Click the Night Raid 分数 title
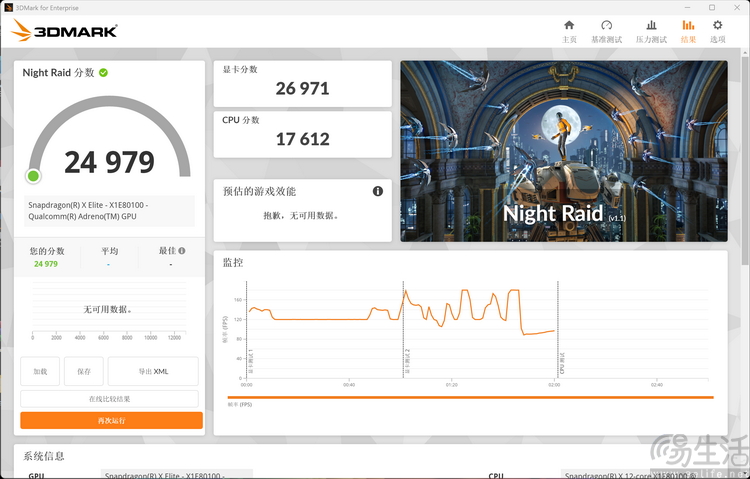 coord(58,73)
